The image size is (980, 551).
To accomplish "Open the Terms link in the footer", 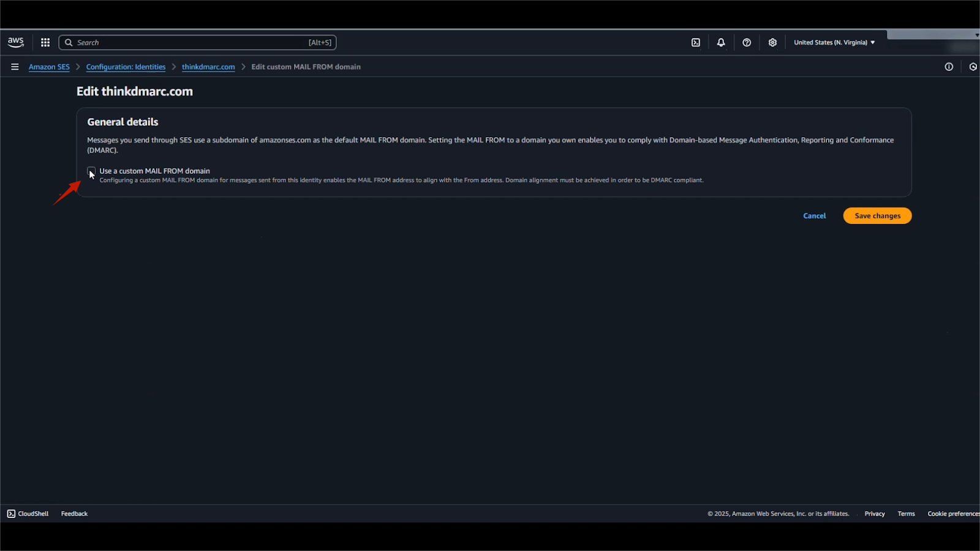I will click(906, 514).
